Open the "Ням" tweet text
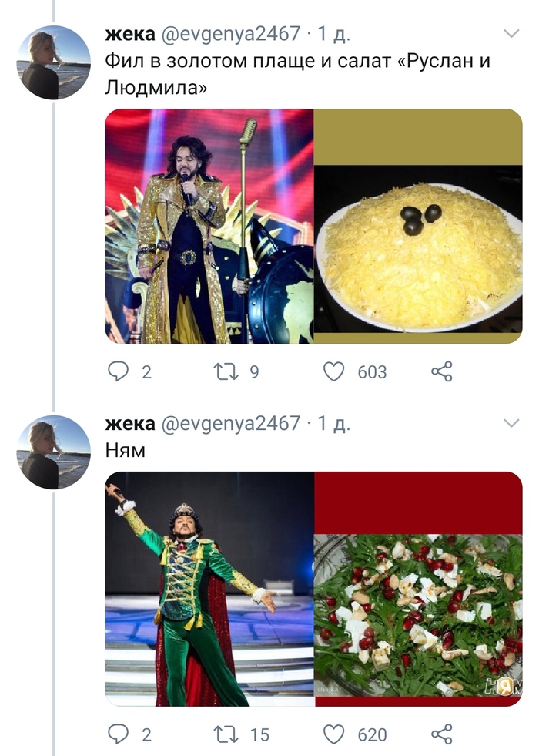This screenshot has width=539, height=756. 125,450
